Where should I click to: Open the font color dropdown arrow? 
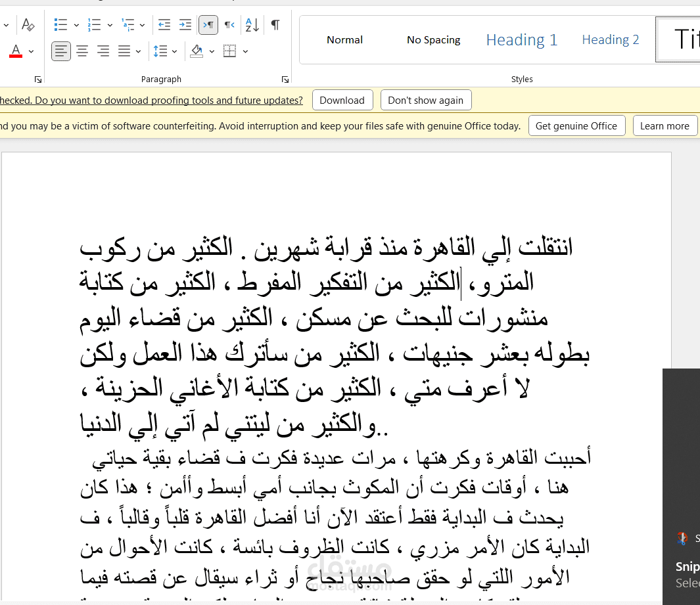tap(32, 51)
